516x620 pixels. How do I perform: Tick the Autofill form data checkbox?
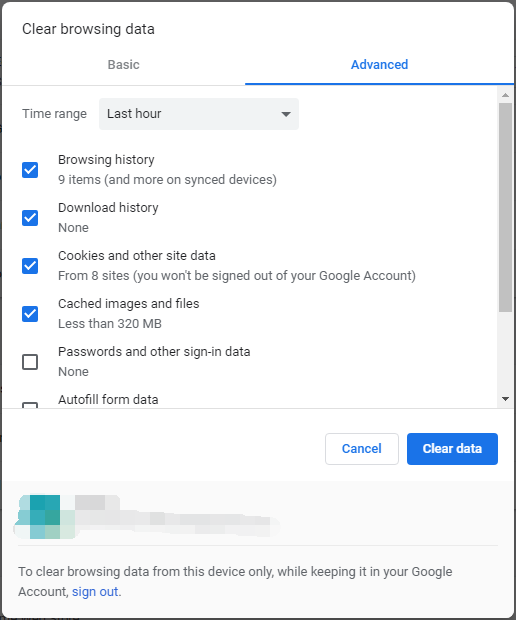(x=30, y=405)
